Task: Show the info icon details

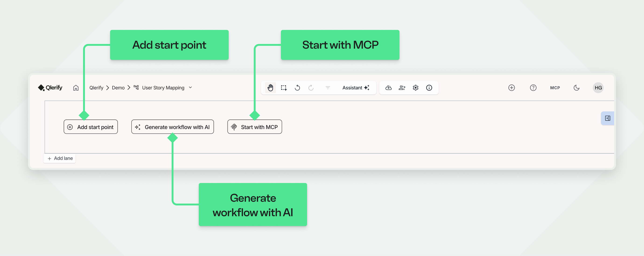Action: (x=429, y=88)
